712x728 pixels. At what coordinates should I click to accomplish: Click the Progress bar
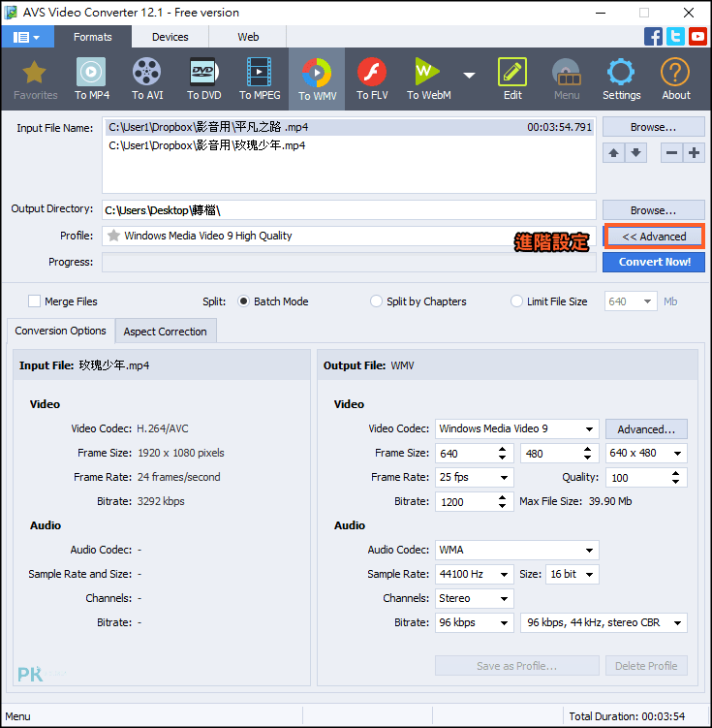tap(349, 263)
